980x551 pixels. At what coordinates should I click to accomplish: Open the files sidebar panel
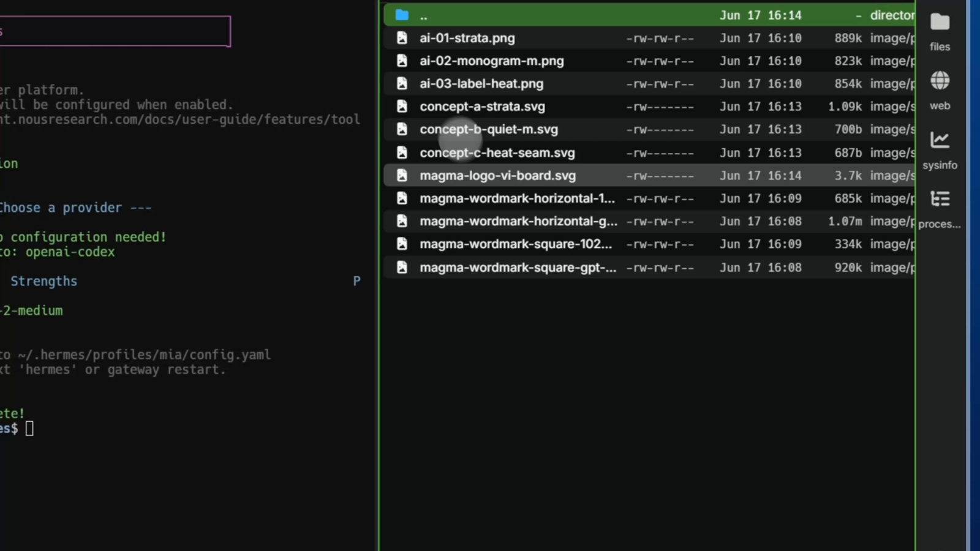click(940, 32)
